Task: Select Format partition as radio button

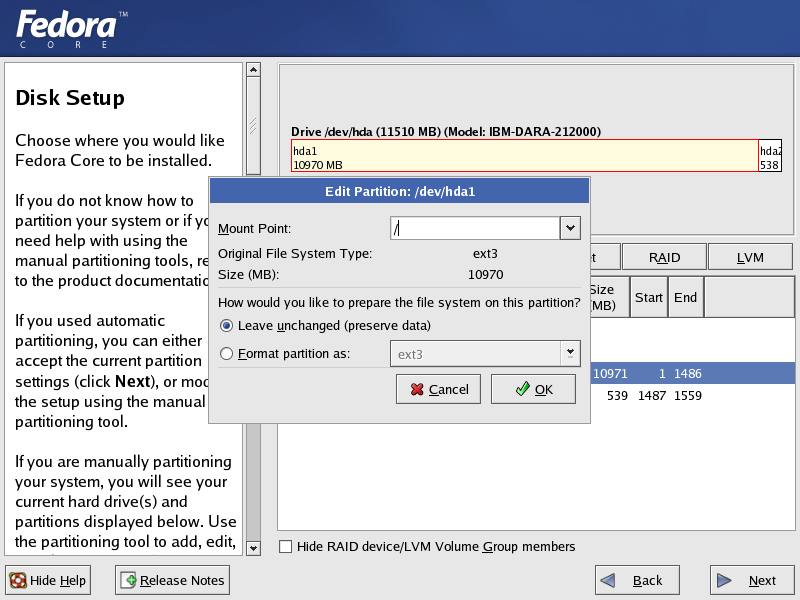Action: tap(227, 354)
